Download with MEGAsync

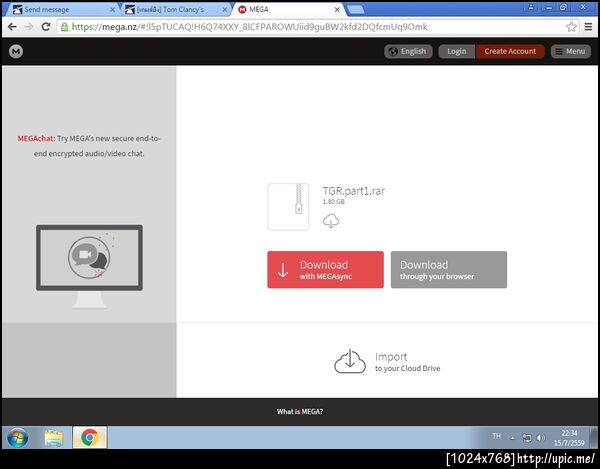[x=325, y=270]
